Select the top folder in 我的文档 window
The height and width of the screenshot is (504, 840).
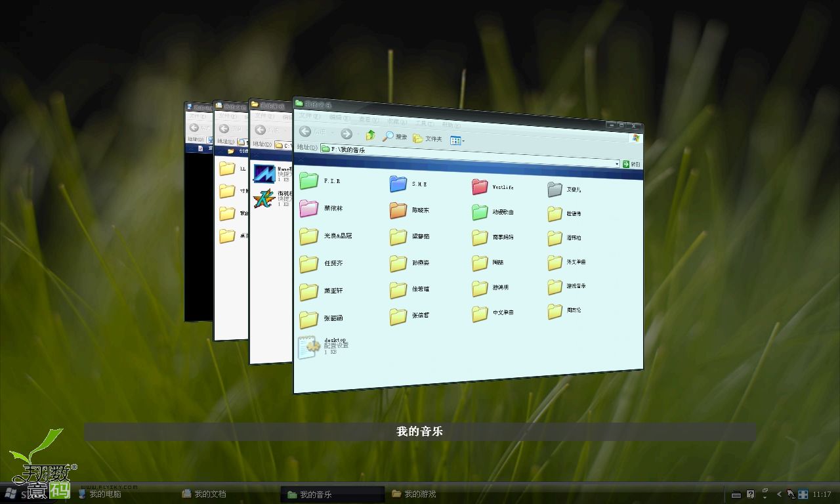[x=227, y=169]
